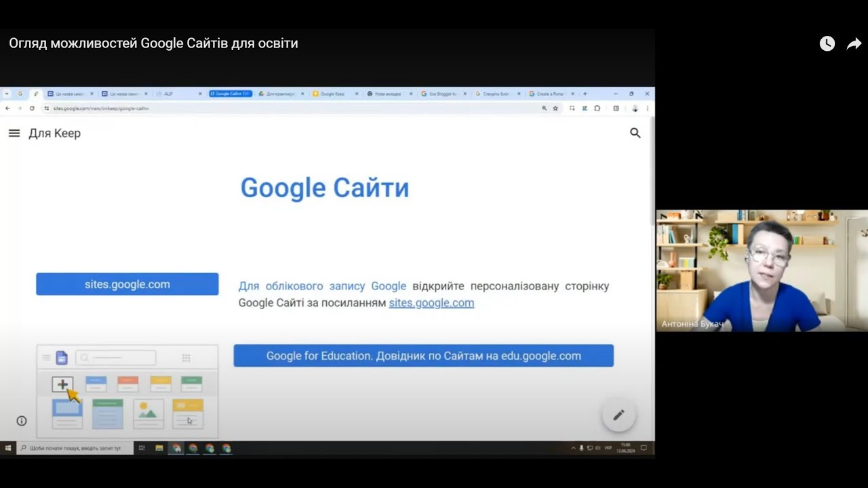868x488 pixels.
Task: Click the pencil edit site button
Action: (618, 415)
